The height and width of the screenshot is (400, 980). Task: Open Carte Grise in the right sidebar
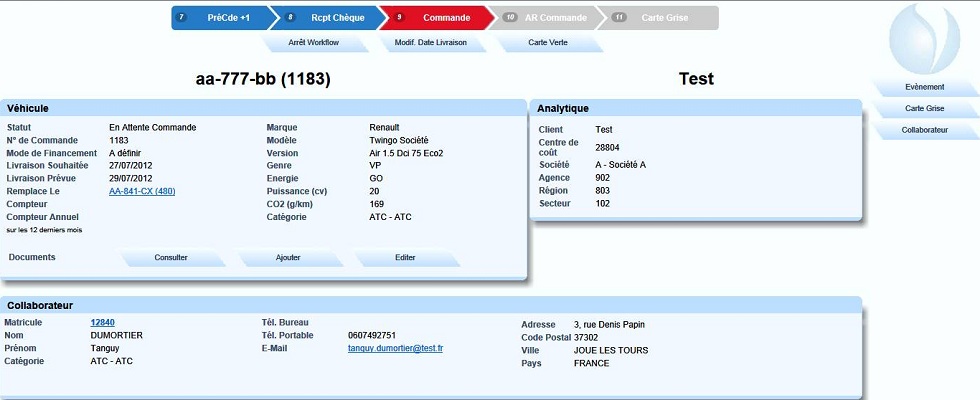click(x=924, y=109)
